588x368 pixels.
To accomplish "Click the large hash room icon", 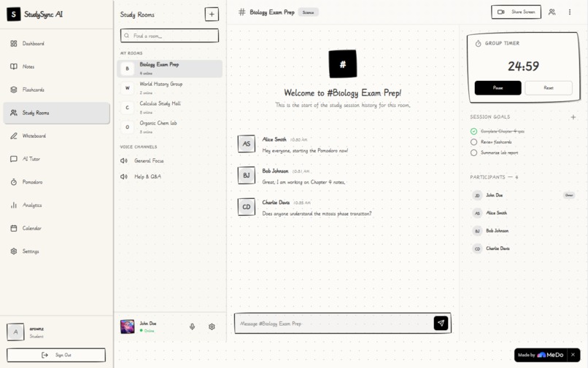I will [x=343, y=64].
